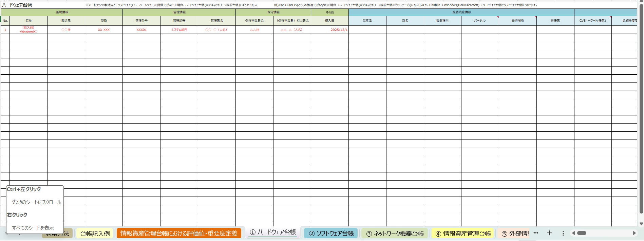Select the empty 資産ID cell in row 1

pyautogui.click(x=367, y=30)
